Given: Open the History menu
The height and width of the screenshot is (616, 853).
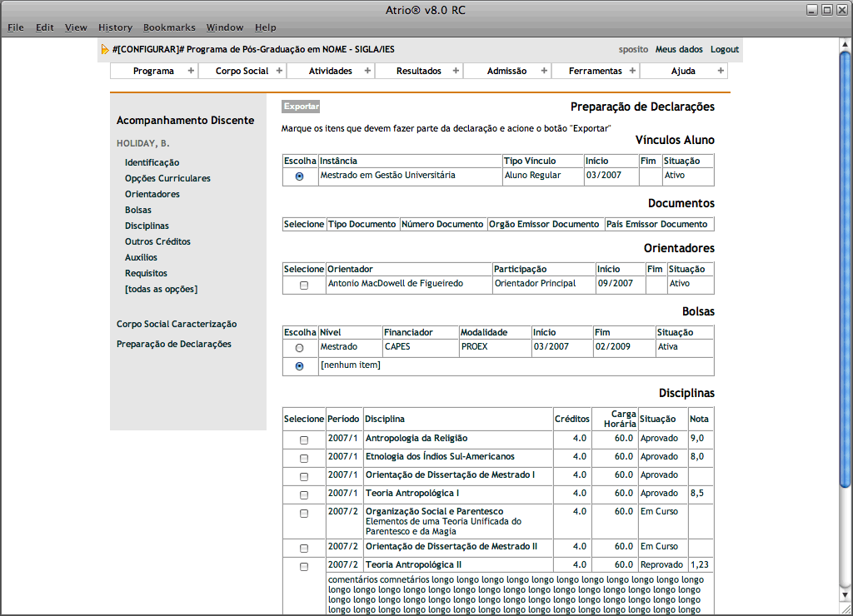Looking at the screenshot, I should 115,27.
